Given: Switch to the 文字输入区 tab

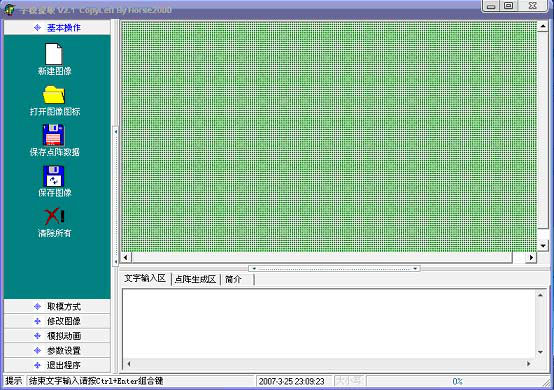Looking at the screenshot, I should [x=145, y=278].
